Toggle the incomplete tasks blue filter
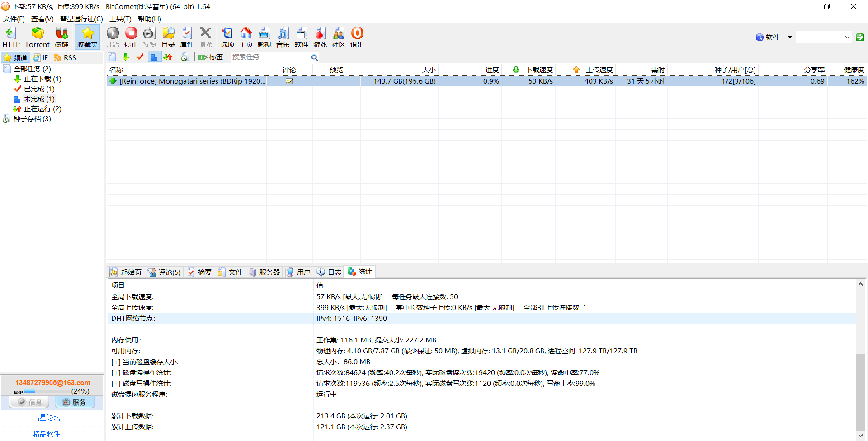The image size is (868, 441). pos(154,57)
